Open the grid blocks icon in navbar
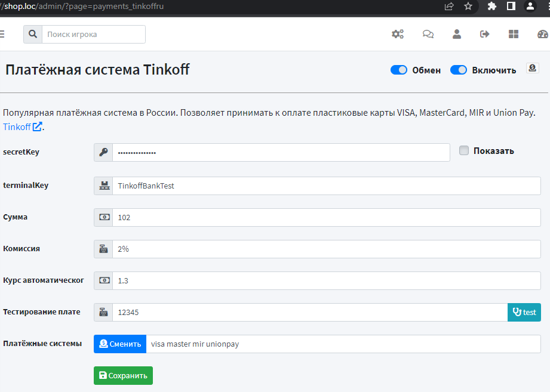The width and height of the screenshot is (550, 392). [514, 34]
